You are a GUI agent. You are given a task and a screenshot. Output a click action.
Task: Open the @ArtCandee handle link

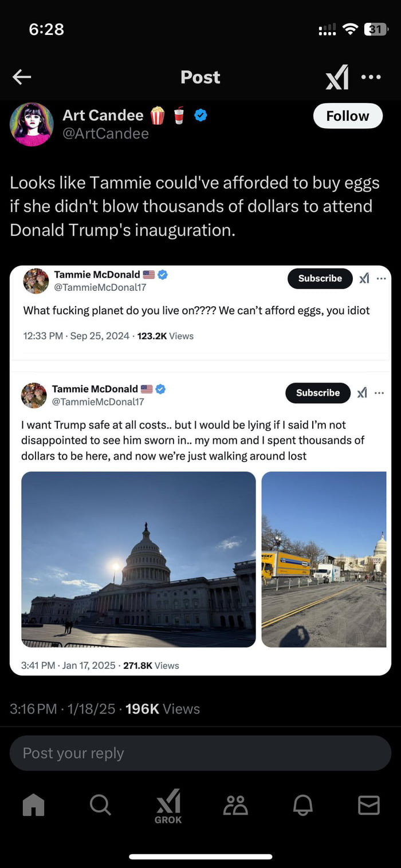105,133
